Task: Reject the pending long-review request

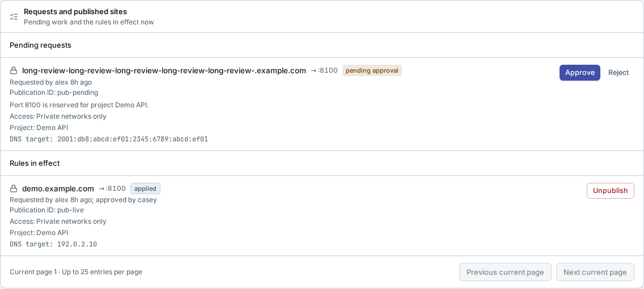Action: [618, 73]
